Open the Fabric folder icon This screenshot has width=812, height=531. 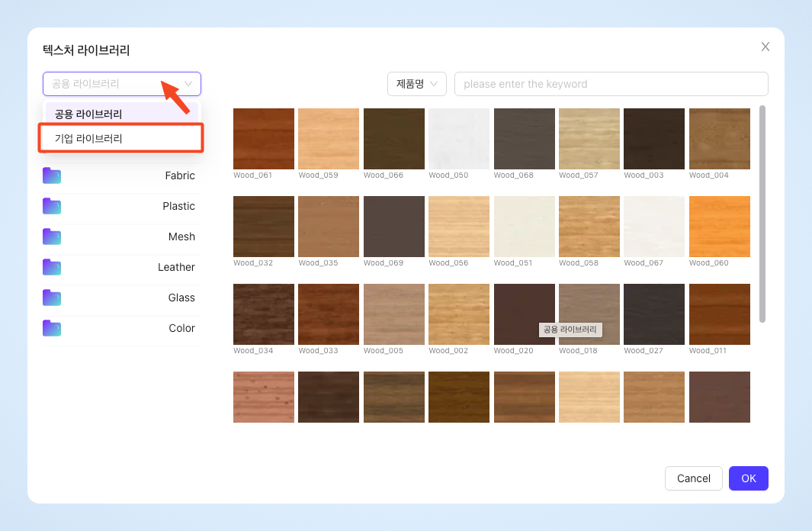(52, 175)
